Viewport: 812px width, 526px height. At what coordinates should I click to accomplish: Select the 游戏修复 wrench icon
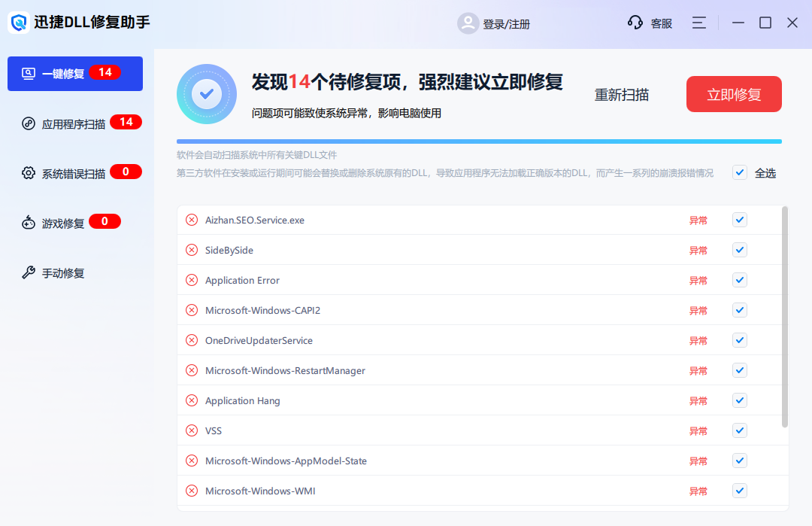coord(27,221)
